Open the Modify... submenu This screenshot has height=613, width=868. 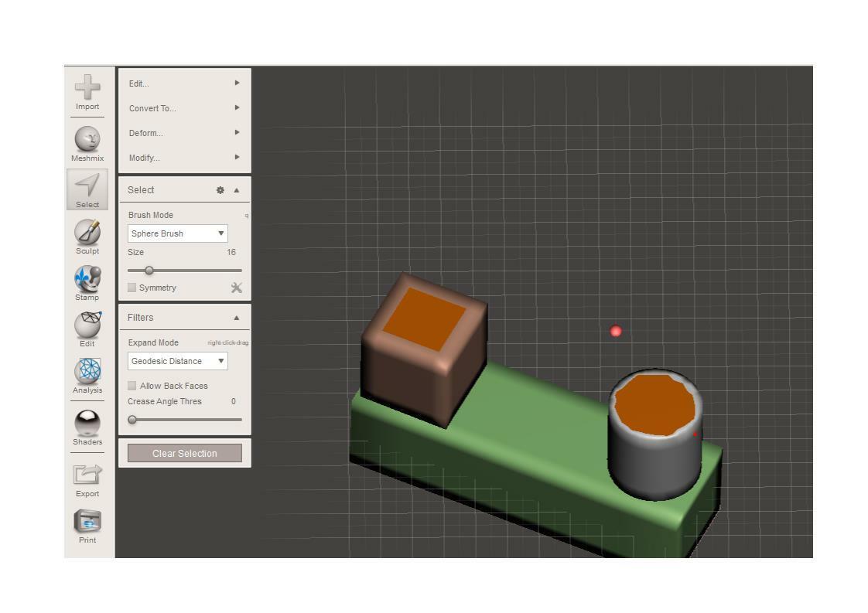point(184,158)
